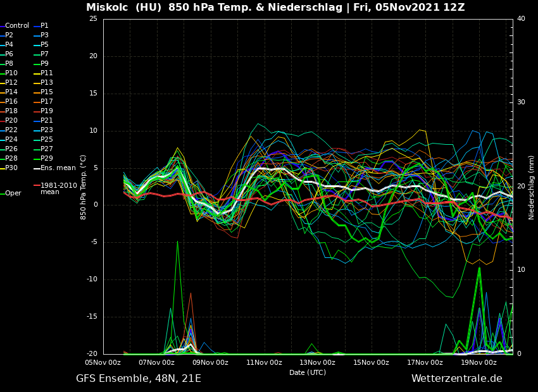Click the Wetterzentrale.de text
Screen dimensions: 538x392
tap(456, 379)
